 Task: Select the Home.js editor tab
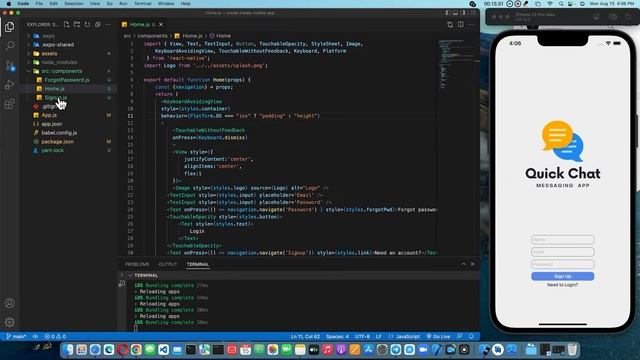(x=139, y=24)
